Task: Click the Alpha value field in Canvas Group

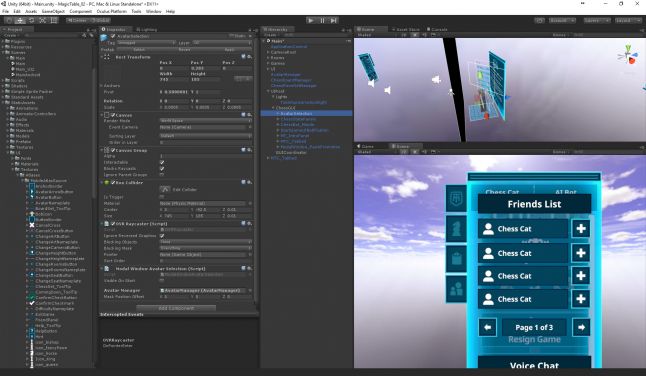Action: 206,156
